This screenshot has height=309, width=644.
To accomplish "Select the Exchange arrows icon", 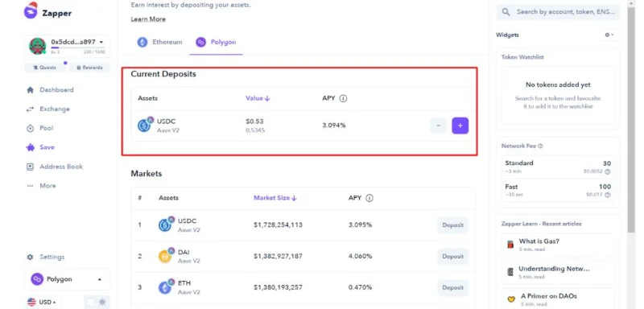I will coord(30,109).
